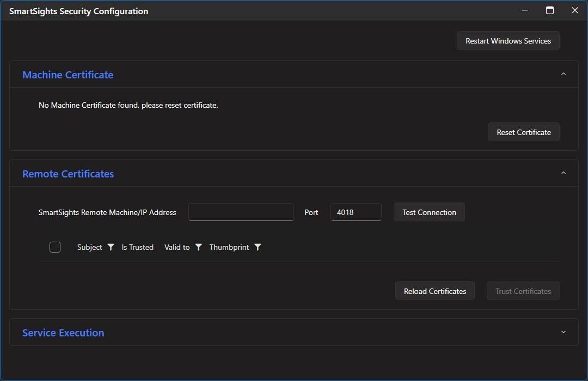The image size is (588, 381).
Task: Minimize the SmartSights Security Configuration window
Action: [525, 10]
